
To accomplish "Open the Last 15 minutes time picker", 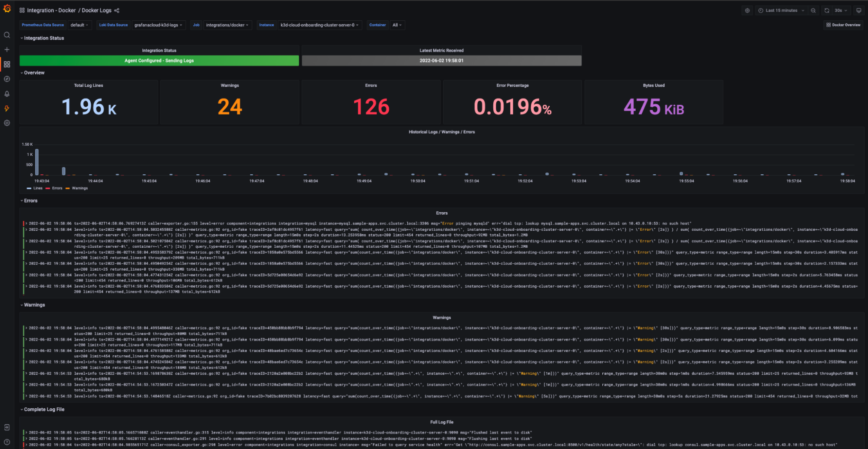I will tap(781, 10).
